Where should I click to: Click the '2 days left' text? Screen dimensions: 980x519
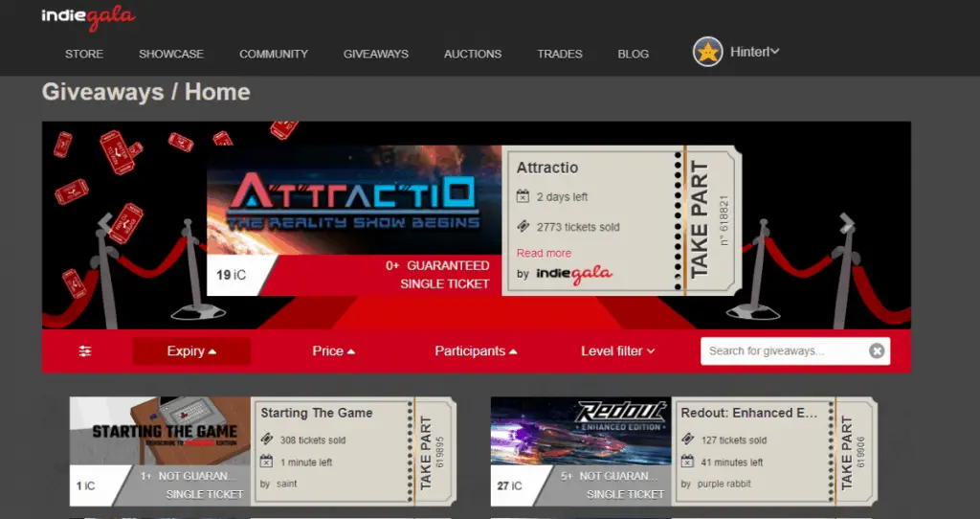(x=562, y=197)
